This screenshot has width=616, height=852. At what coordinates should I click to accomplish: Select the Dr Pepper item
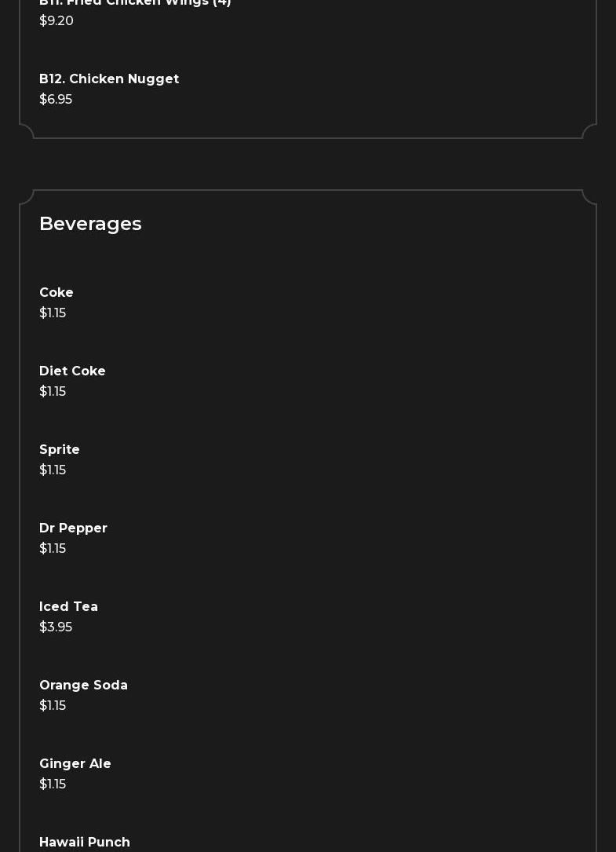tap(73, 528)
